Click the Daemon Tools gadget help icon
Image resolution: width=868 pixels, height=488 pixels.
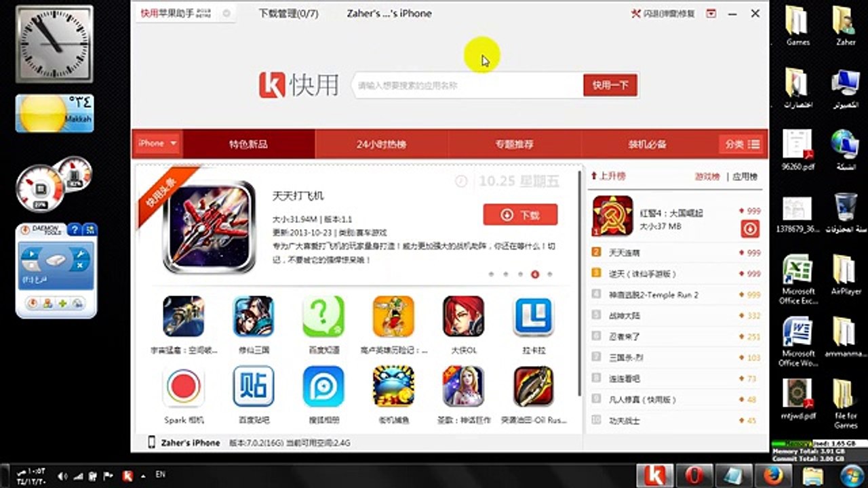point(75,230)
